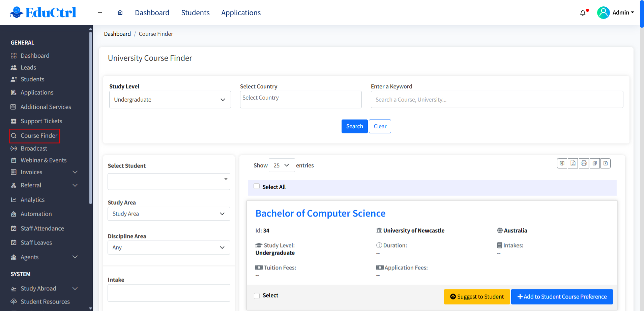Focus the Enter a Keyword search field

(497, 100)
